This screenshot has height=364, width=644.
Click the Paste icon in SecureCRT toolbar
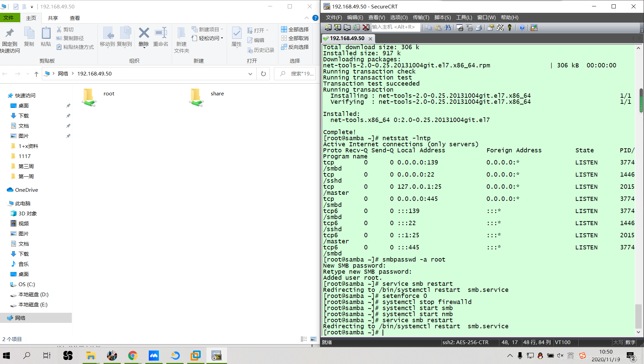point(438,28)
